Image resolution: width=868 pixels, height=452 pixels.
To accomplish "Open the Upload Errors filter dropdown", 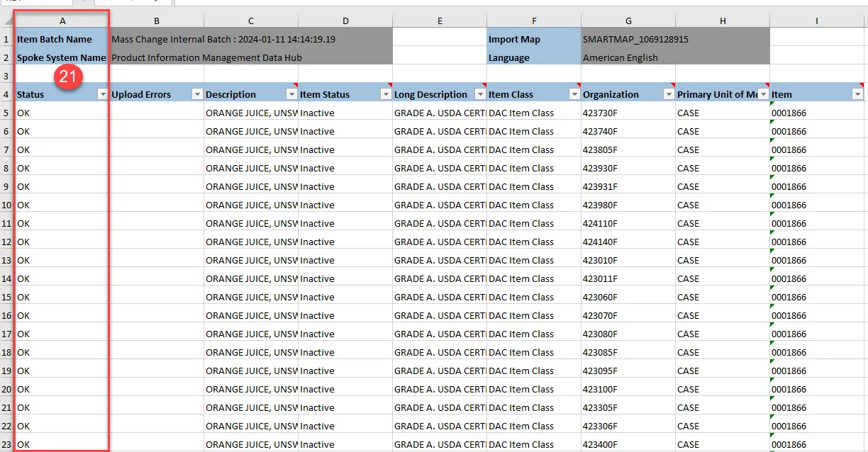I will (196, 94).
